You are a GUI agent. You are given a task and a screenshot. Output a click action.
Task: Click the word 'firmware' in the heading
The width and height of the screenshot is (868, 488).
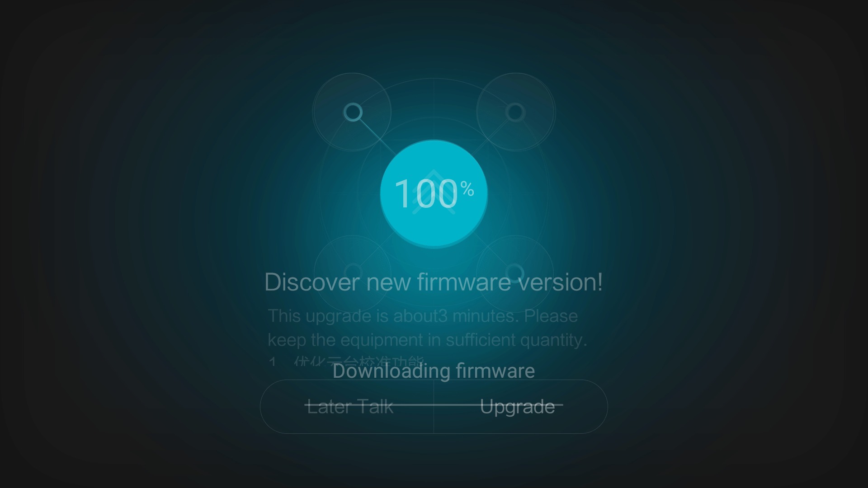(x=464, y=282)
